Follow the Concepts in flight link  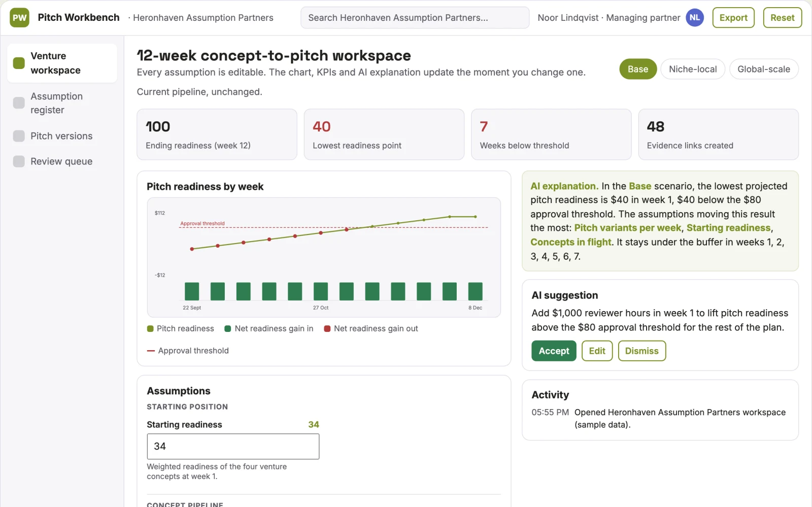[571, 243]
